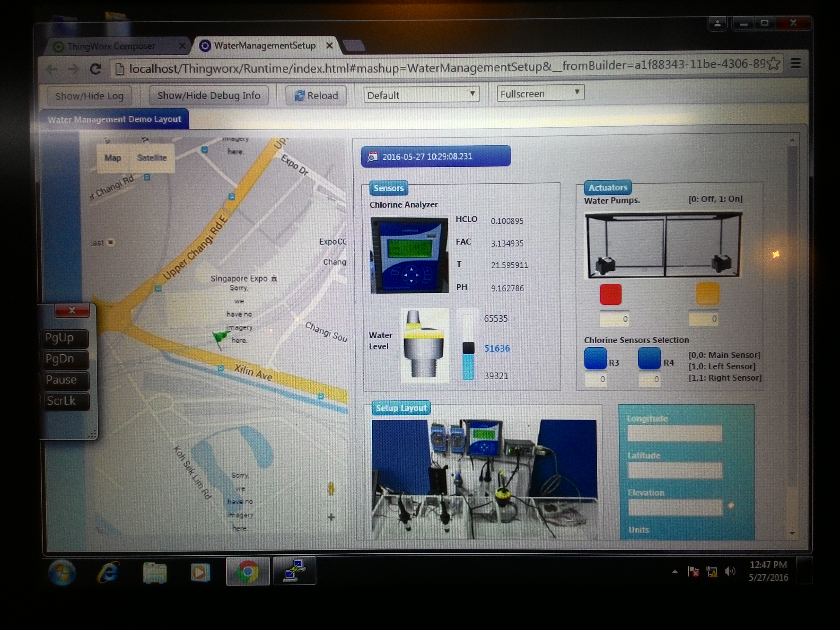Image resolution: width=840 pixels, height=630 pixels.
Task: Select the WaterManagementSetup browser tab
Action: [x=265, y=46]
